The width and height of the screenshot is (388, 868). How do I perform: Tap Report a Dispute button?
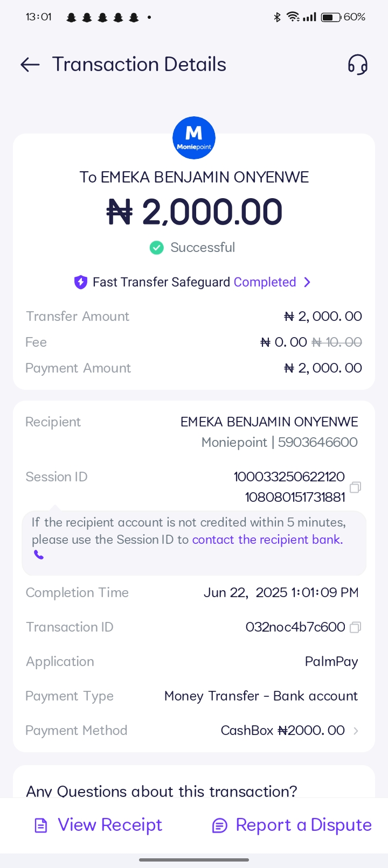click(292, 825)
